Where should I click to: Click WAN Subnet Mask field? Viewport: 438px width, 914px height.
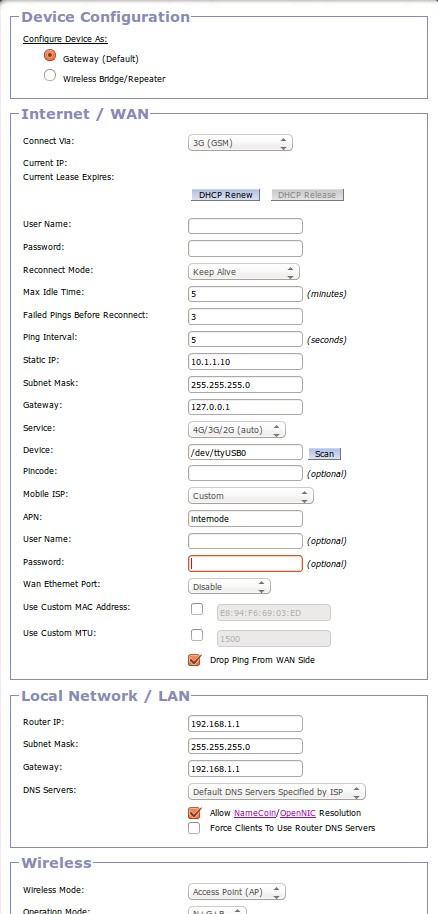[x=245, y=385]
